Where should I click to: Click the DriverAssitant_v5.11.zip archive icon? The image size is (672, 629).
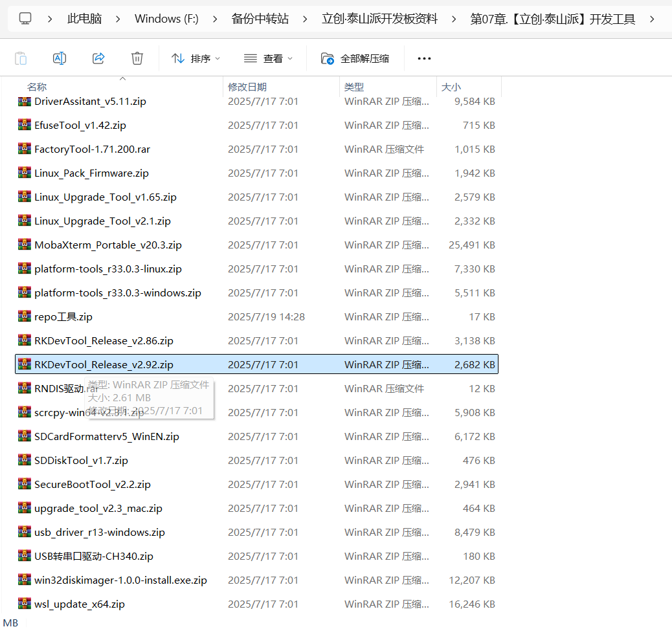pos(25,101)
